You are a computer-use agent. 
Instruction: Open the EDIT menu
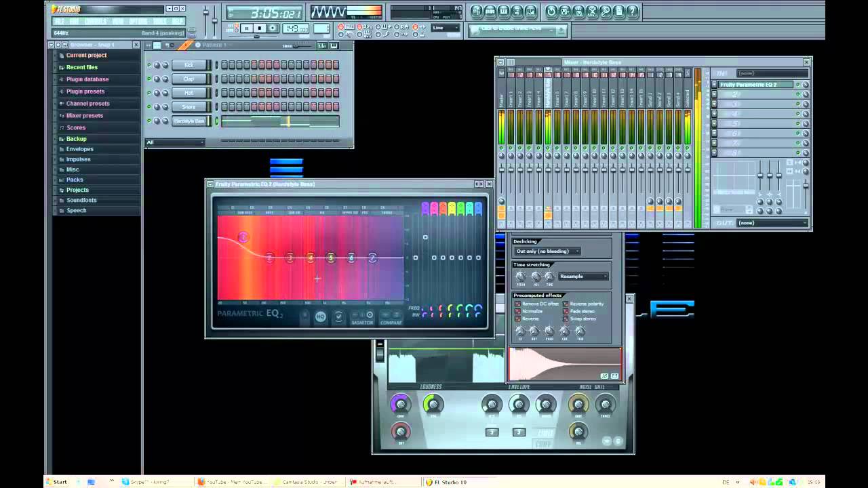74,21
